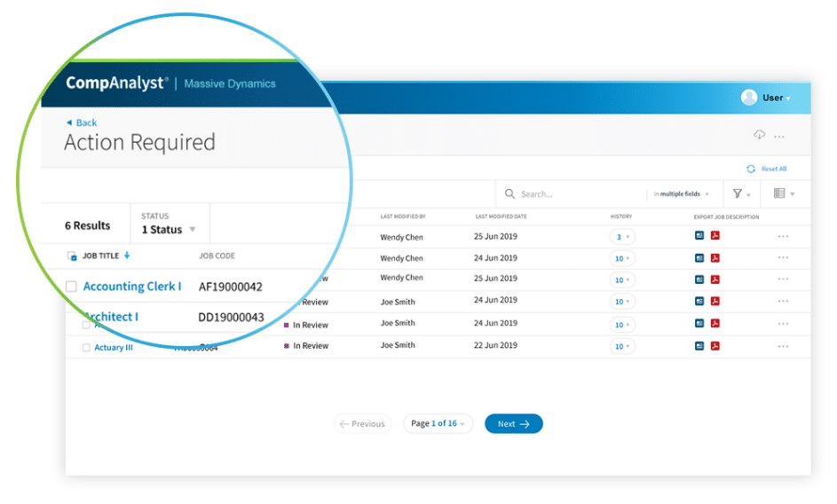Image resolution: width=837 pixels, height=504 pixels.
Task: Open the 1 Status dropdown
Action: tap(169, 230)
